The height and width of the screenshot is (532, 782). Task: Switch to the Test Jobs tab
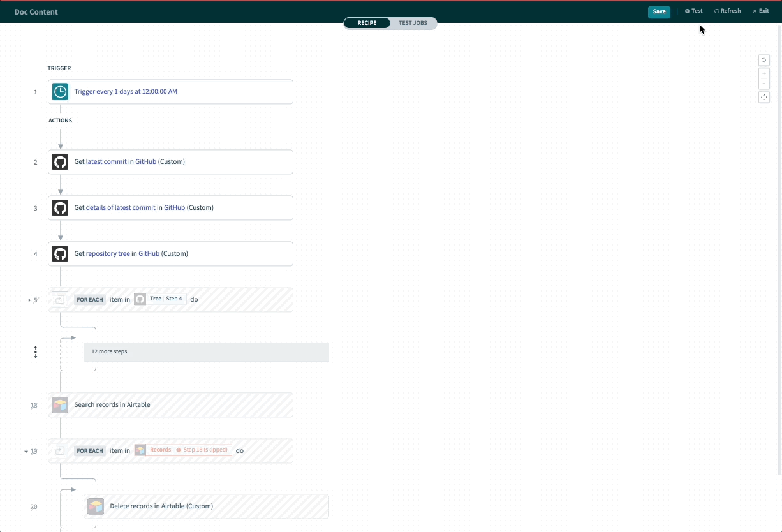[x=413, y=23]
